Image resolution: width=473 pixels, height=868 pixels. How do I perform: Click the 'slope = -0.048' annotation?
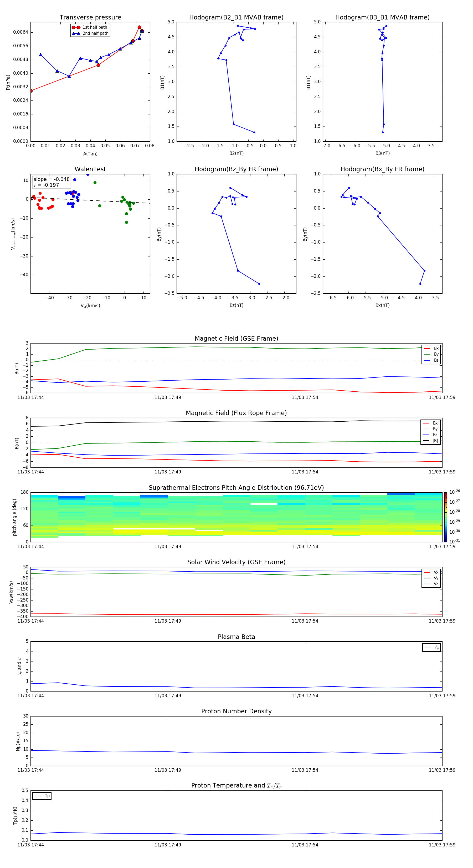52,179
